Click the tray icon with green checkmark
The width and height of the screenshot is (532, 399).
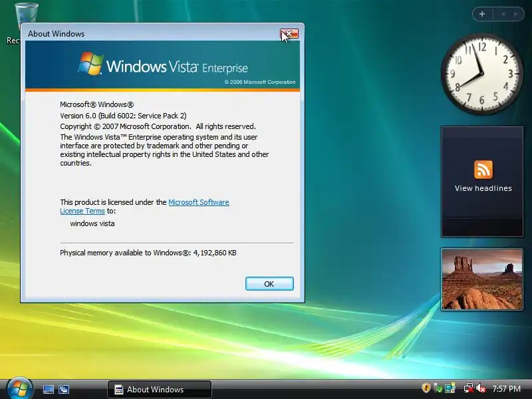coord(438,388)
